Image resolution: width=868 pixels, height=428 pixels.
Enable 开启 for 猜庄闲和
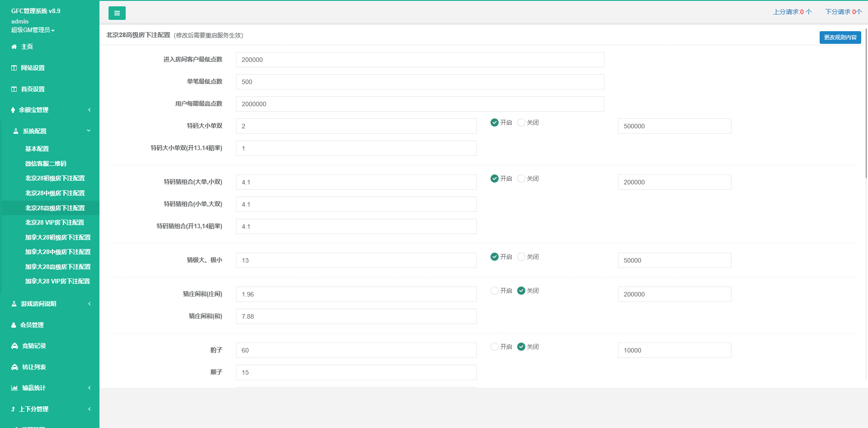pos(495,291)
